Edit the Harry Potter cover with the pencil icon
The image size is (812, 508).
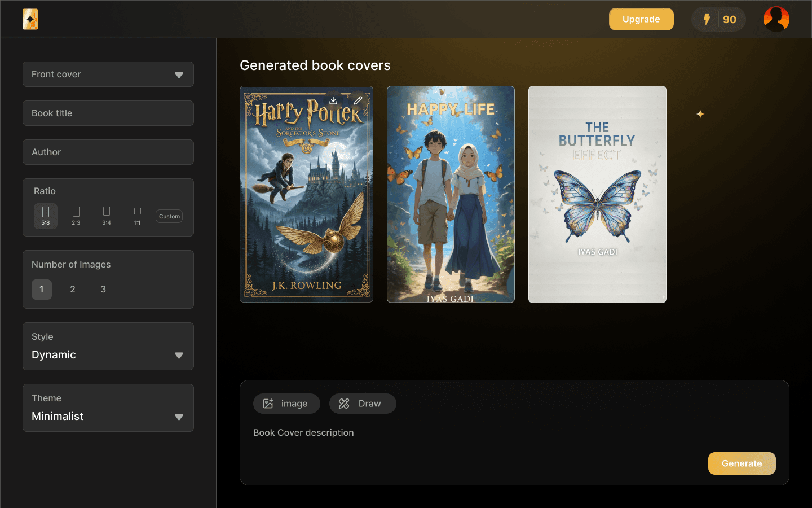click(358, 100)
